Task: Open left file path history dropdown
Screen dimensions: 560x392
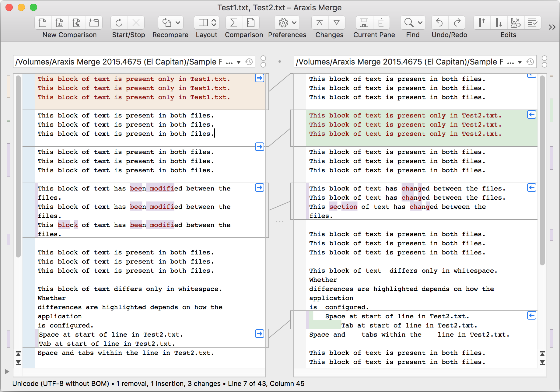Action: click(239, 61)
